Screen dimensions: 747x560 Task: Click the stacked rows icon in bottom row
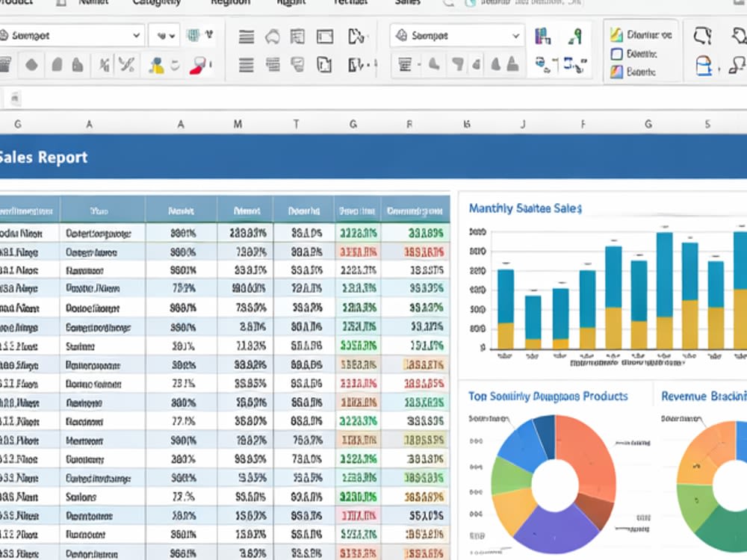tap(273, 64)
